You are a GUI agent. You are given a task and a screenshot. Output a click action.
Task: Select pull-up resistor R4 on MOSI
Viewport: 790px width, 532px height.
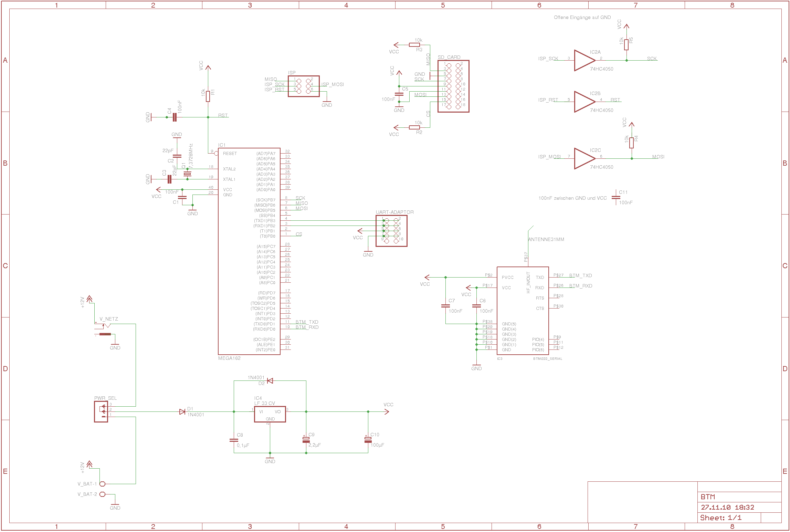click(x=632, y=143)
